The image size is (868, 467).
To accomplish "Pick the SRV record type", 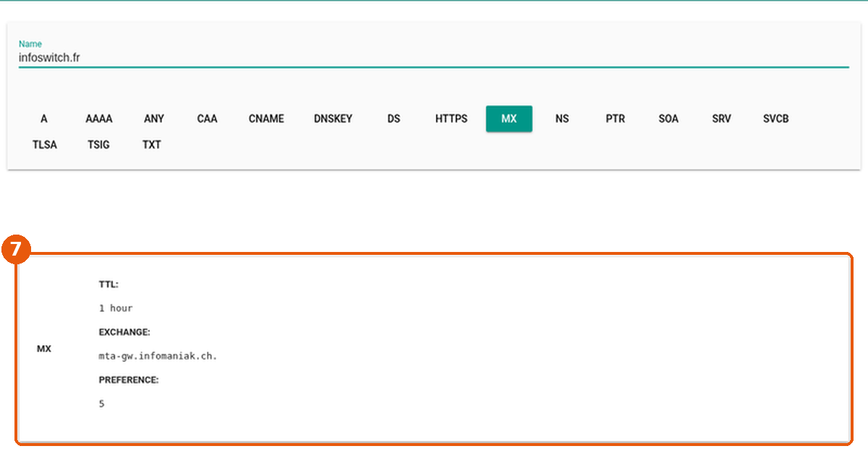I will pyautogui.click(x=721, y=119).
